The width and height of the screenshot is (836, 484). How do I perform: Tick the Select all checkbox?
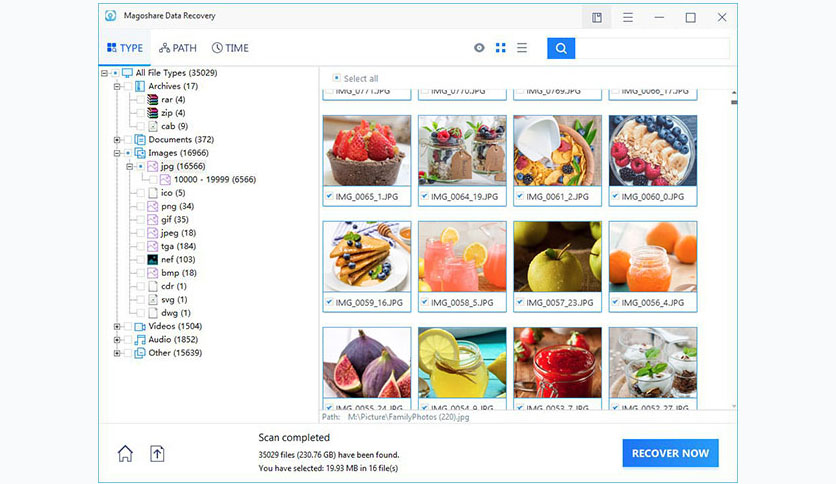tap(336, 78)
